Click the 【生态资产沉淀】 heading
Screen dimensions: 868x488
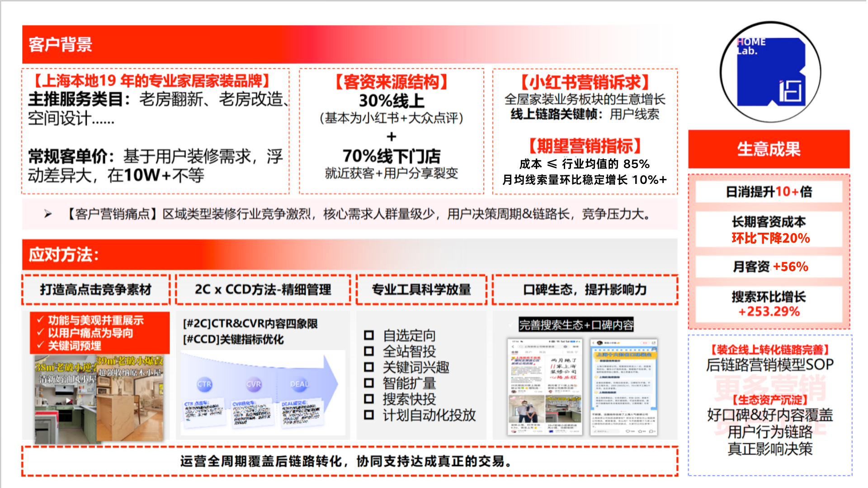click(x=769, y=399)
